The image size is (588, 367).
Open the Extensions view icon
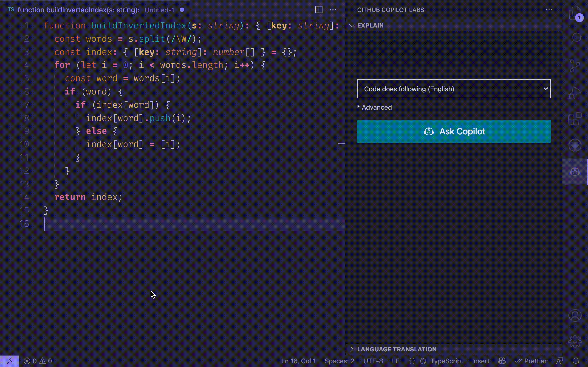click(575, 119)
